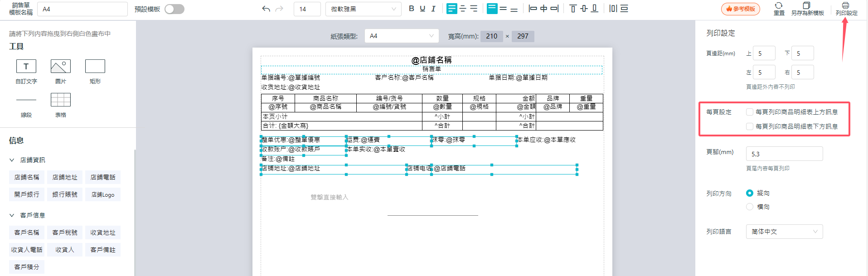Click the 收貨地址 field tag

103,232
